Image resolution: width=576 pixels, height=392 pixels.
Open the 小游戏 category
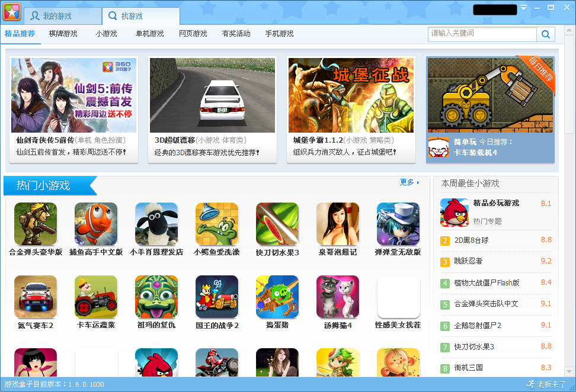pyautogui.click(x=107, y=34)
